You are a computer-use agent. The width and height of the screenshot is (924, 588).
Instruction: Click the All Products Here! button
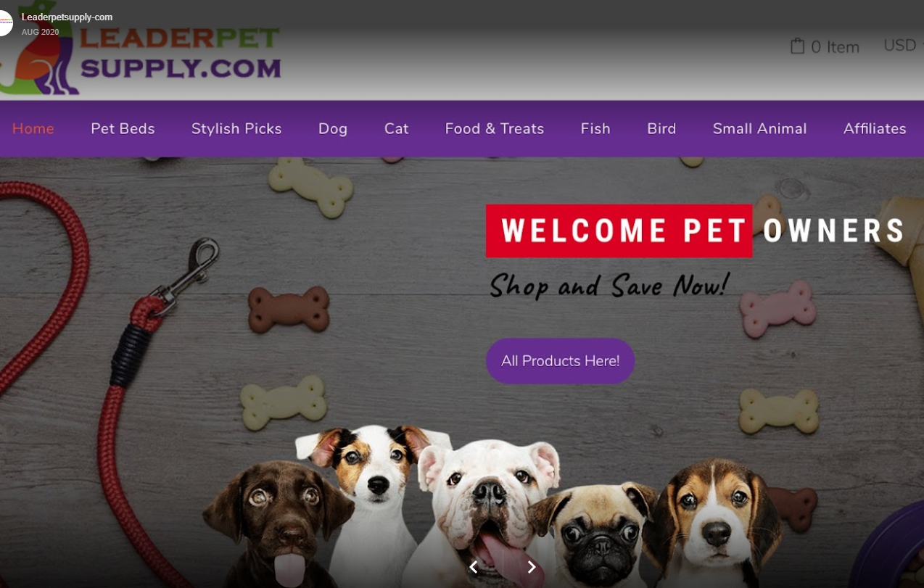click(560, 360)
